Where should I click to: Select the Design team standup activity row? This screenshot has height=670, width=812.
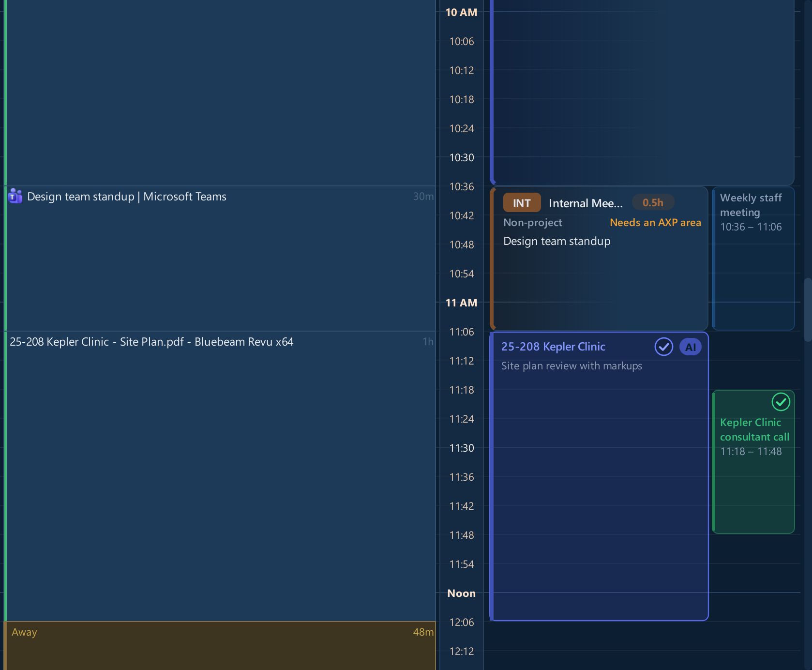[x=220, y=259]
